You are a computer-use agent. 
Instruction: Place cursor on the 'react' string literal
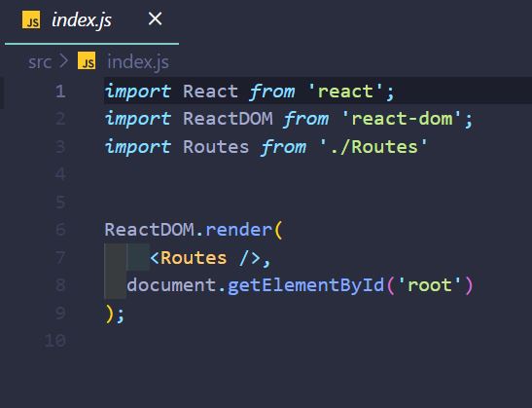point(345,92)
